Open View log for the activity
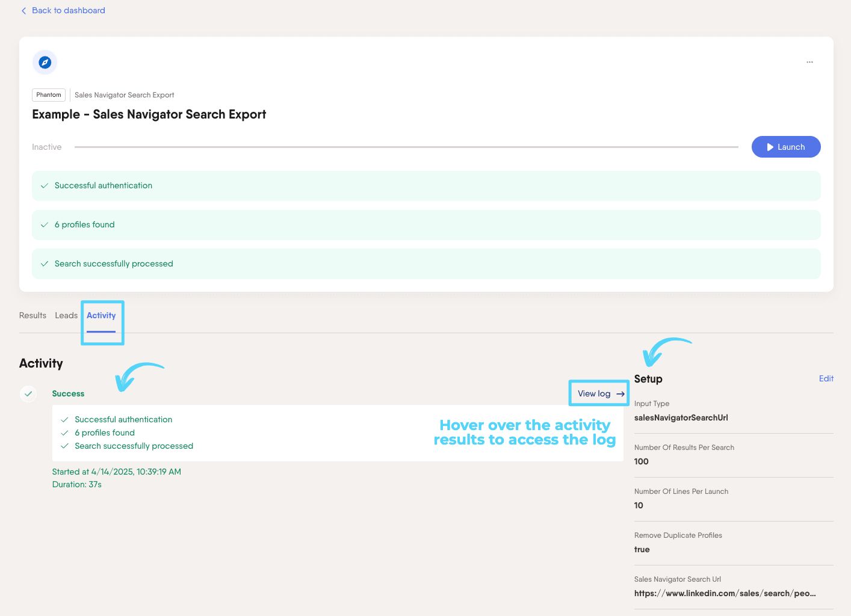The height and width of the screenshot is (616, 851). coord(594,393)
